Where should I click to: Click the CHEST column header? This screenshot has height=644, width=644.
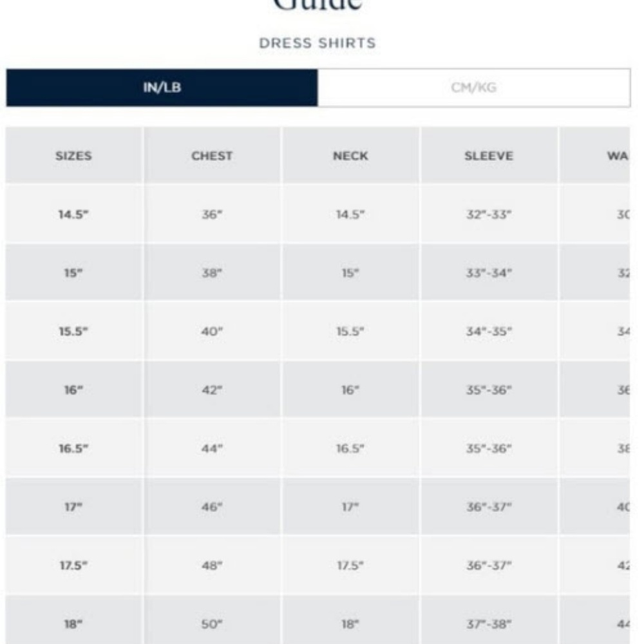click(x=212, y=156)
